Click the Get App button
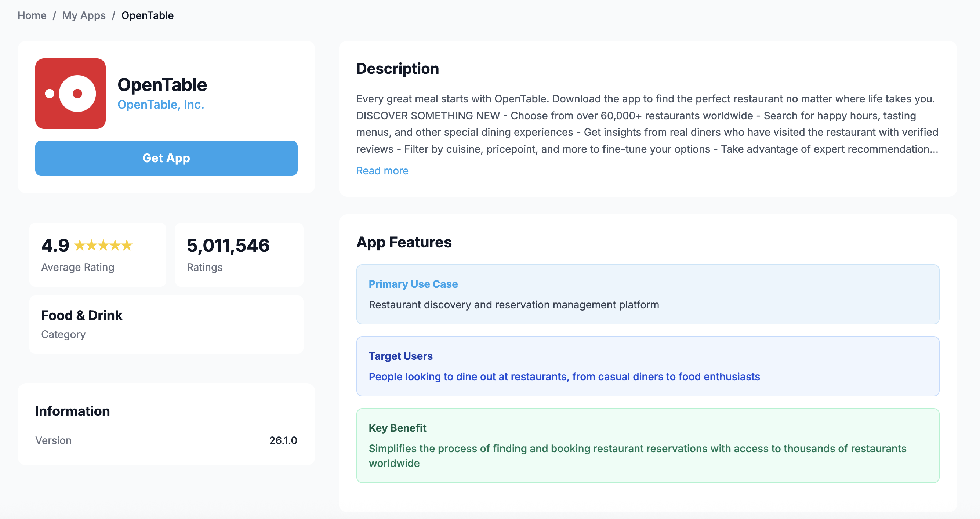Screen dimensions: 980x519 click(x=166, y=158)
